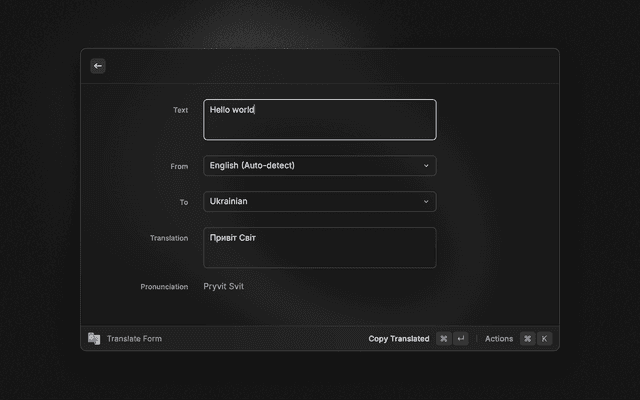Click the Command key icon beside Actions
640x400 pixels.
coord(527,339)
